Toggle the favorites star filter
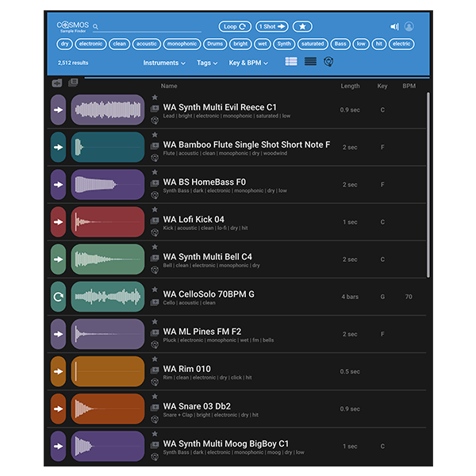476x476 pixels. (303, 27)
